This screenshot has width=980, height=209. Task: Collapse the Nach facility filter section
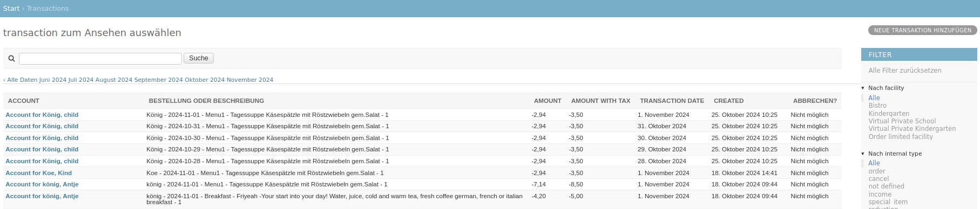pyautogui.click(x=886, y=88)
